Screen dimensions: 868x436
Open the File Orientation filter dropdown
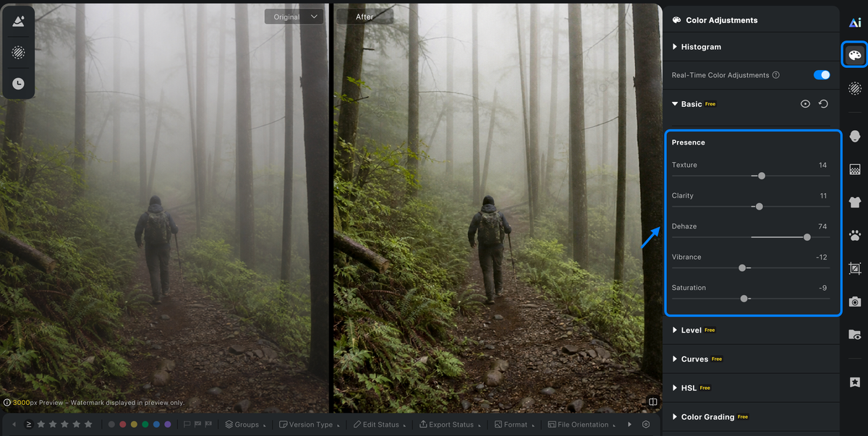tap(582, 424)
